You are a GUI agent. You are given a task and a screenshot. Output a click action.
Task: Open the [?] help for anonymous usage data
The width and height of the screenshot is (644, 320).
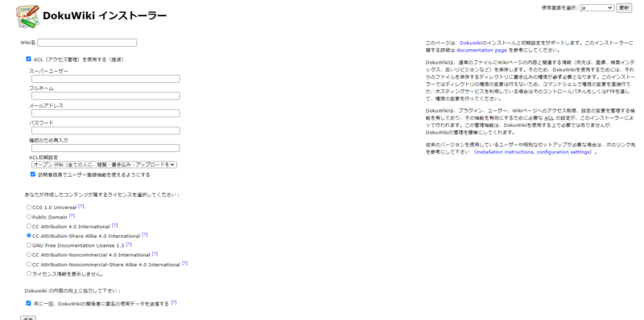(x=174, y=302)
